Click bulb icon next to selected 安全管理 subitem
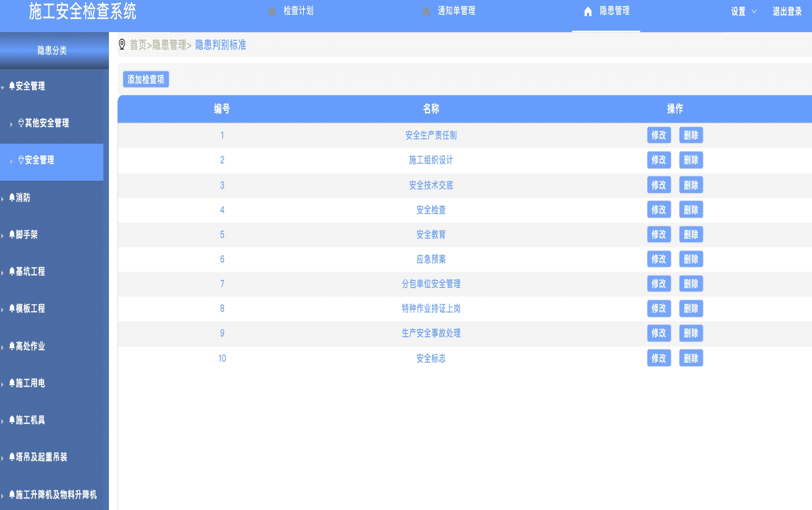 pyautogui.click(x=21, y=160)
